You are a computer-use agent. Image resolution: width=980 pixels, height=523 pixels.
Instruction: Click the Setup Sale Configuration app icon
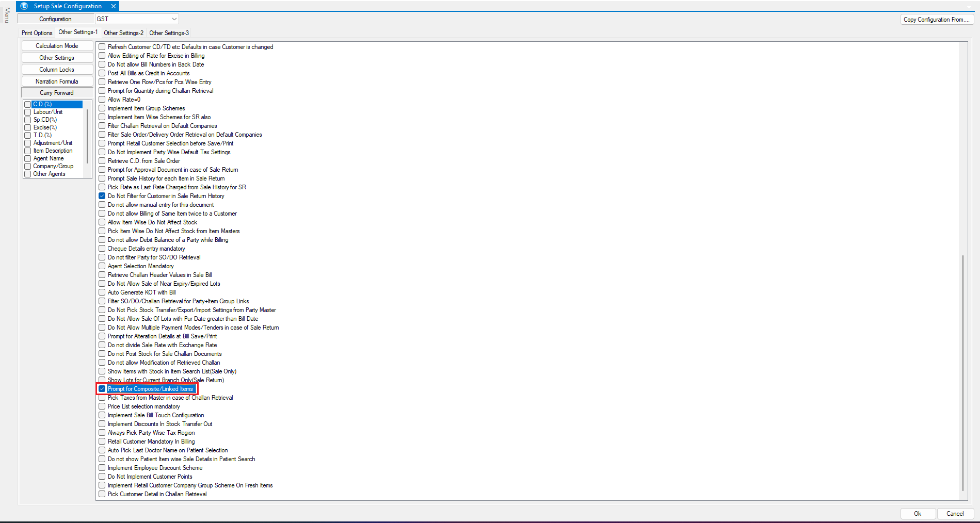(x=24, y=6)
